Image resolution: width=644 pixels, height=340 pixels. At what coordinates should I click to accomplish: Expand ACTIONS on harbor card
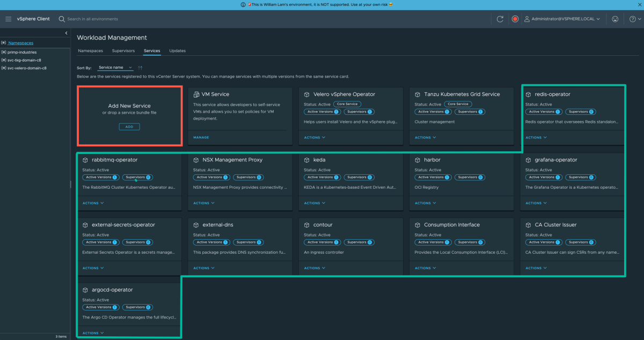click(x=425, y=203)
